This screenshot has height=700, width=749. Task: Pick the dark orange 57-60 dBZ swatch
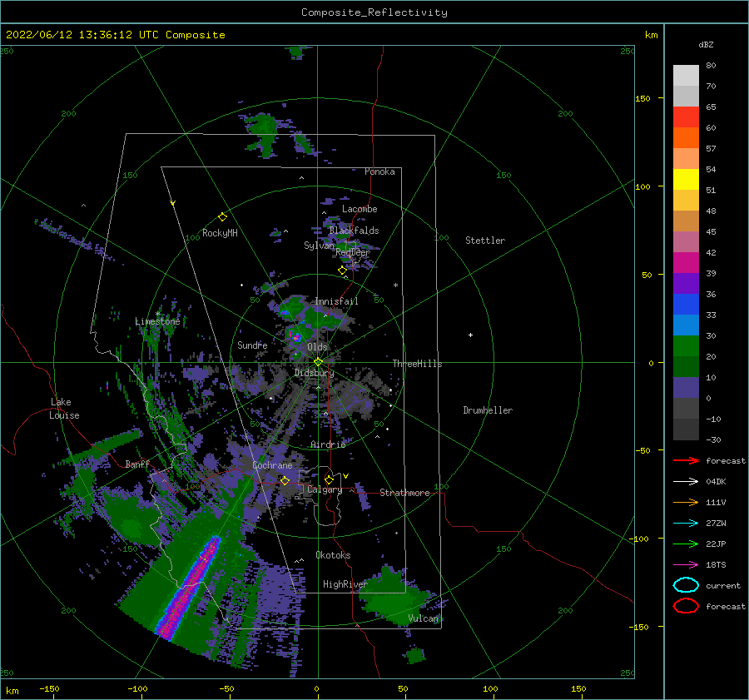pos(686,137)
